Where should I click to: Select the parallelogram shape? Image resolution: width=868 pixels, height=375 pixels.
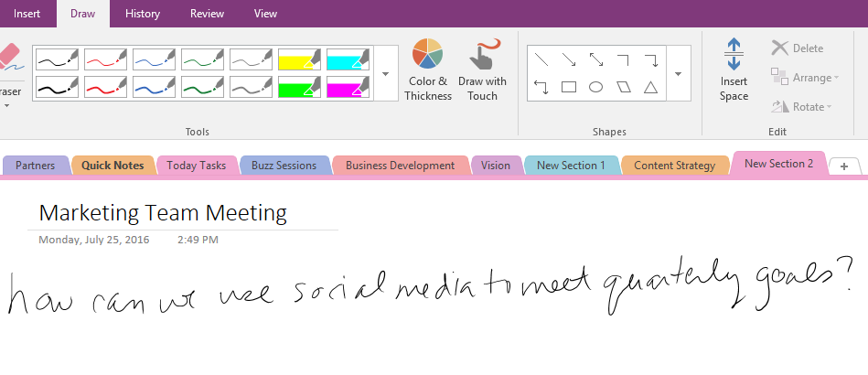[x=623, y=88]
